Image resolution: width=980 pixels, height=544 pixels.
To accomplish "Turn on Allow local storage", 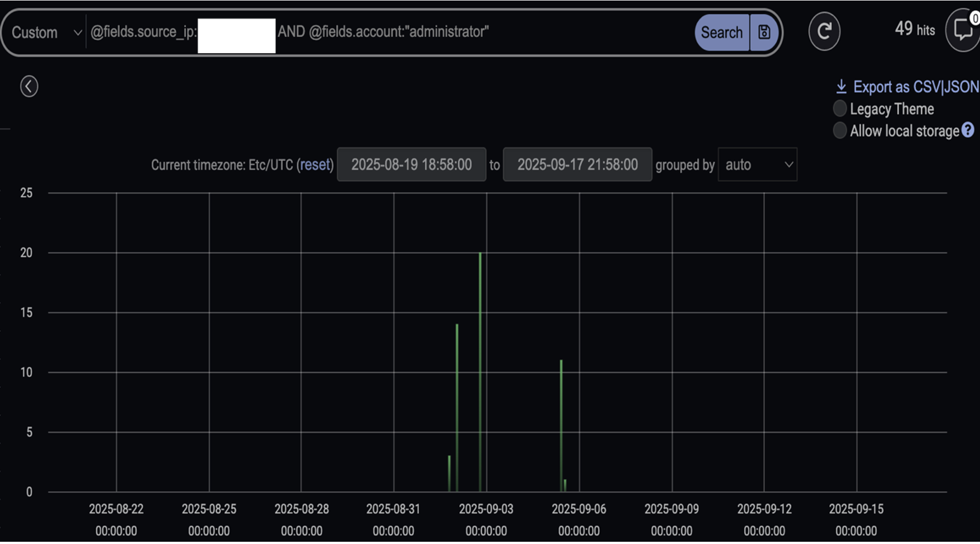I will (x=840, y=130).
